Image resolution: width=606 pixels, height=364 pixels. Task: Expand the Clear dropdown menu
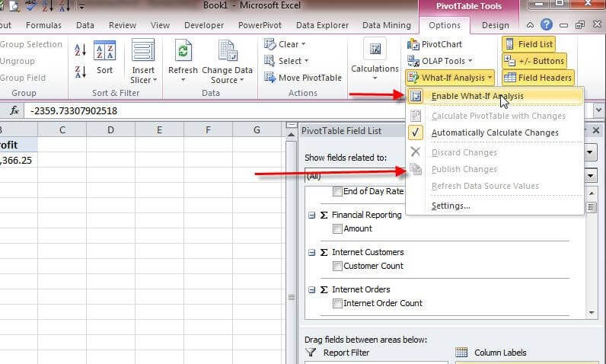click(285, 44)
